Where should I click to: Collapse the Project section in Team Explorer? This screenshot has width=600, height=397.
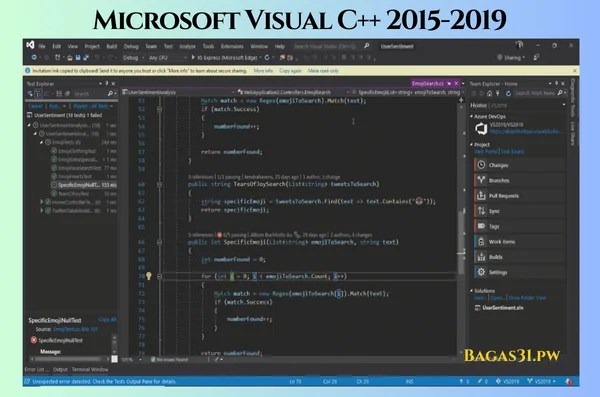(472, 144)
